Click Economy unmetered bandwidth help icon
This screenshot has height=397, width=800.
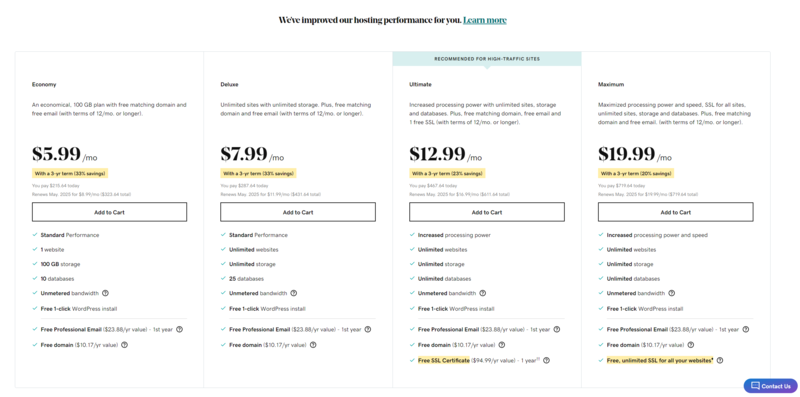[105, 293]
